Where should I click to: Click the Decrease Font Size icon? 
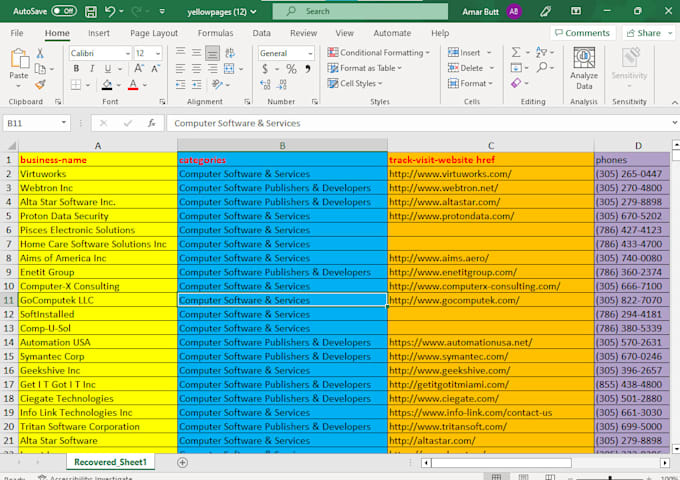coord(155,69)
